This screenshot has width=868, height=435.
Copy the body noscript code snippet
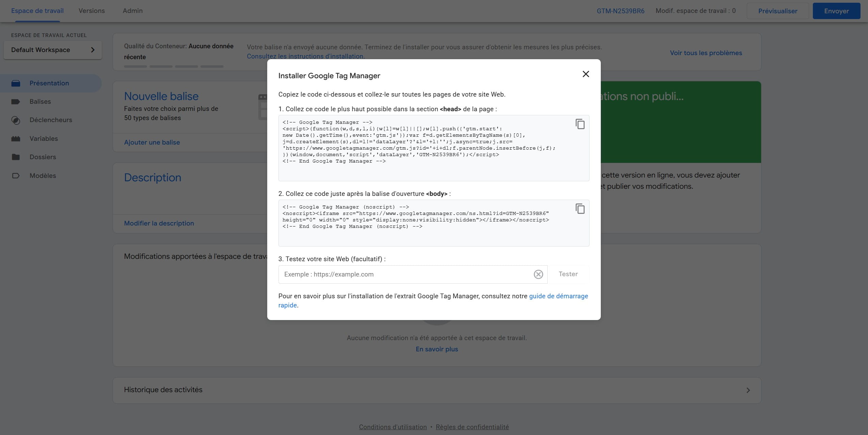coord(580,209)
